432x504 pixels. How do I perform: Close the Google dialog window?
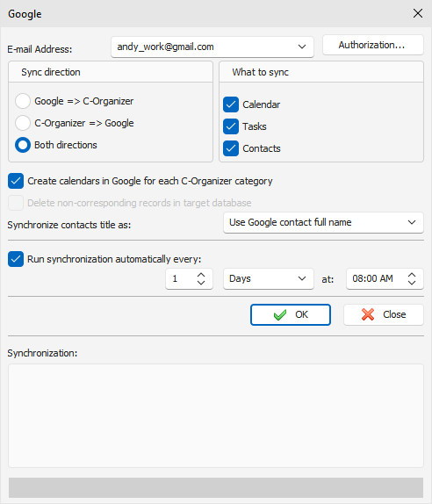coord(418,13)
